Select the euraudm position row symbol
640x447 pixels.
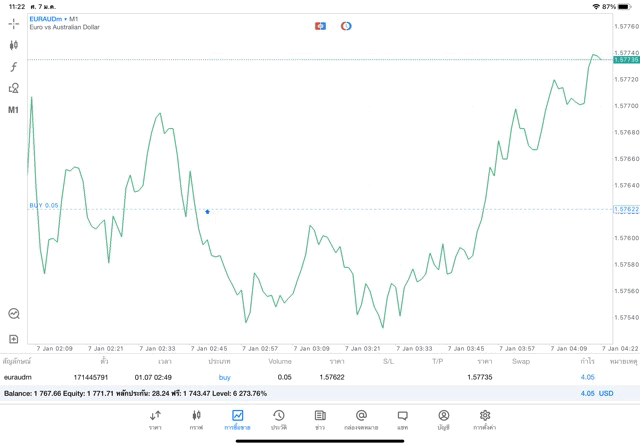click(x=18, y=377)
